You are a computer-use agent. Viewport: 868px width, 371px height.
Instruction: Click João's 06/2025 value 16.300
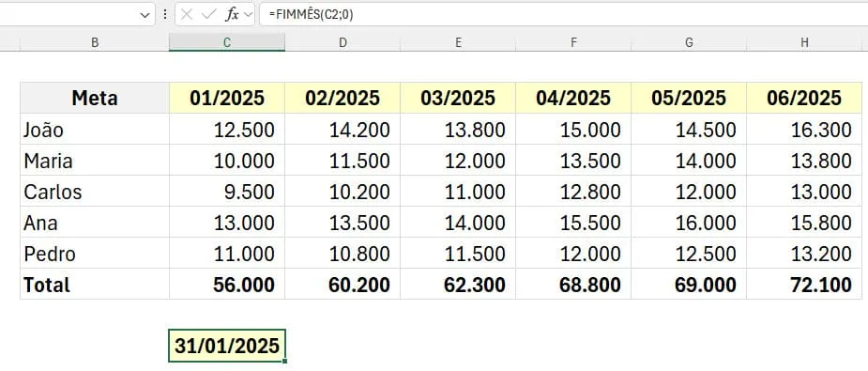804,130
